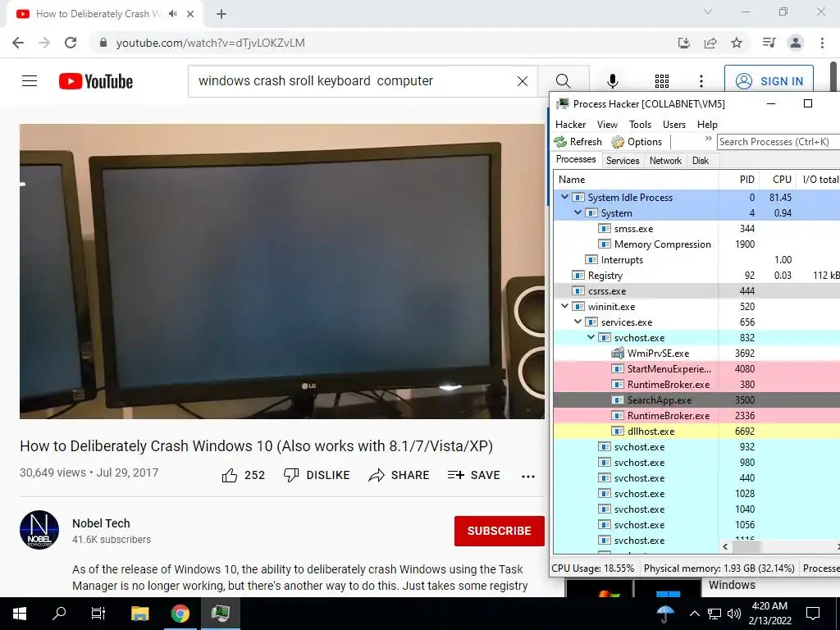Click the DISLIKE thumbs-down button

click(x=317, y=475)
